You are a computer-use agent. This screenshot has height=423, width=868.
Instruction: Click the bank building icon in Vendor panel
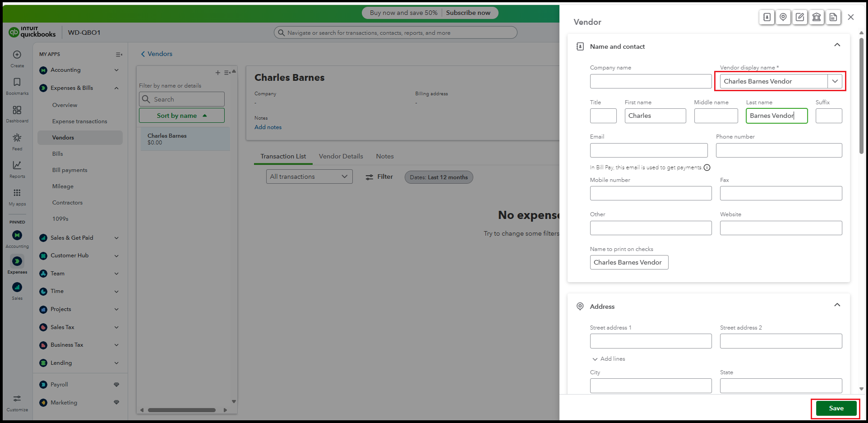pyautogui.click(x=817, y=17)
